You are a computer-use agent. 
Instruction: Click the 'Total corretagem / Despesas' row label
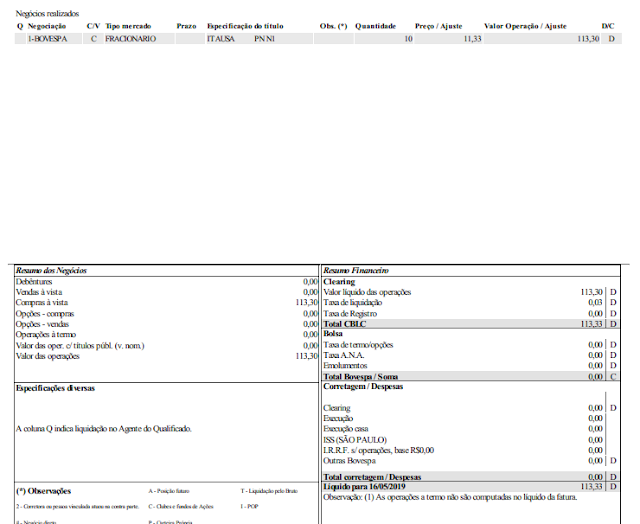tap(372, 477)
